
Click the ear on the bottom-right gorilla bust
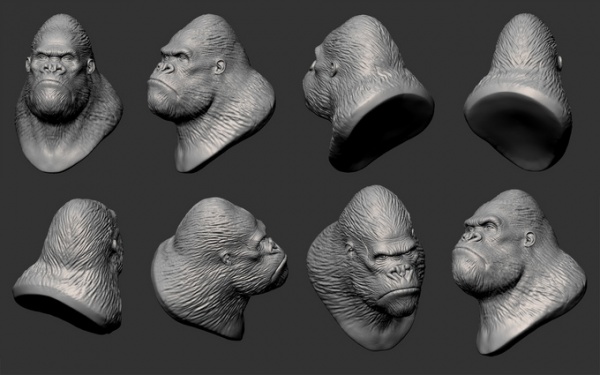coord(530,239)
